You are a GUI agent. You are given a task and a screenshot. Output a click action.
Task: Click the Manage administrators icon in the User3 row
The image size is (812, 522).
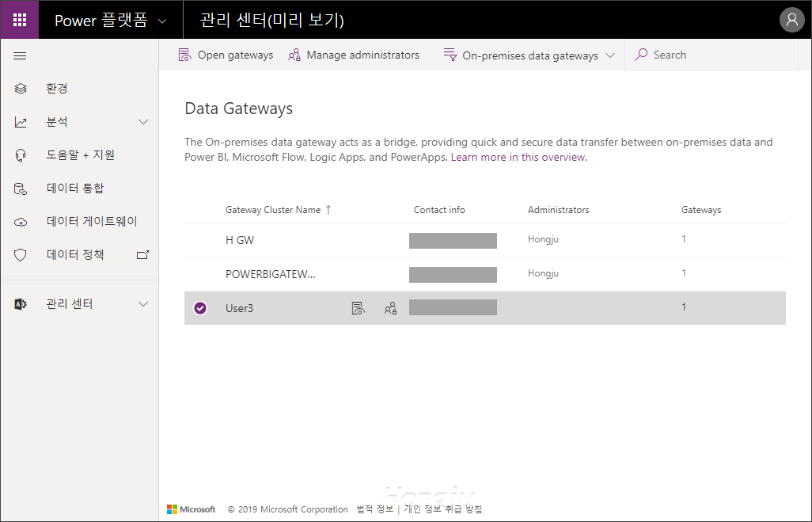coord(390,308)
